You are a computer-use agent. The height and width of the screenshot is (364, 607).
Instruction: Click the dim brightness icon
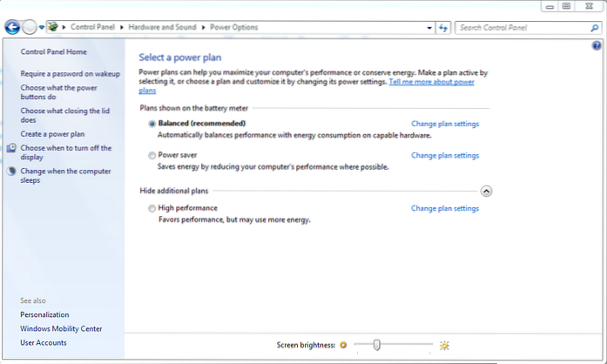[343, 345]
